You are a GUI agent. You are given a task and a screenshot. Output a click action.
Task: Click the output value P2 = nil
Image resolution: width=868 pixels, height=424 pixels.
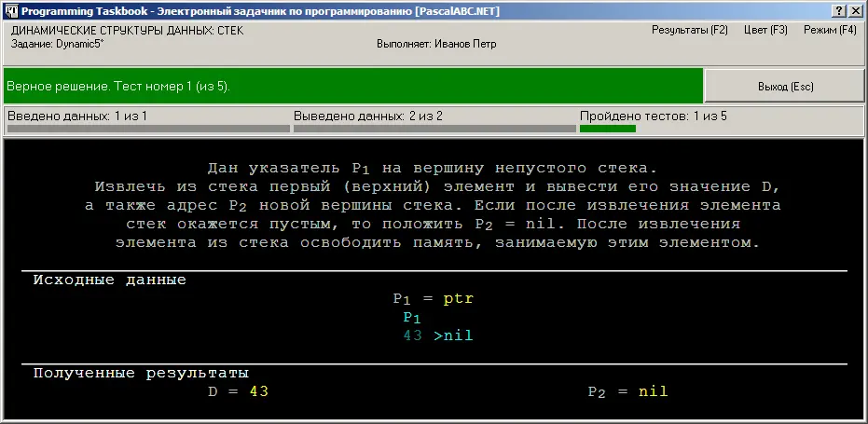(x=627, y=391)
